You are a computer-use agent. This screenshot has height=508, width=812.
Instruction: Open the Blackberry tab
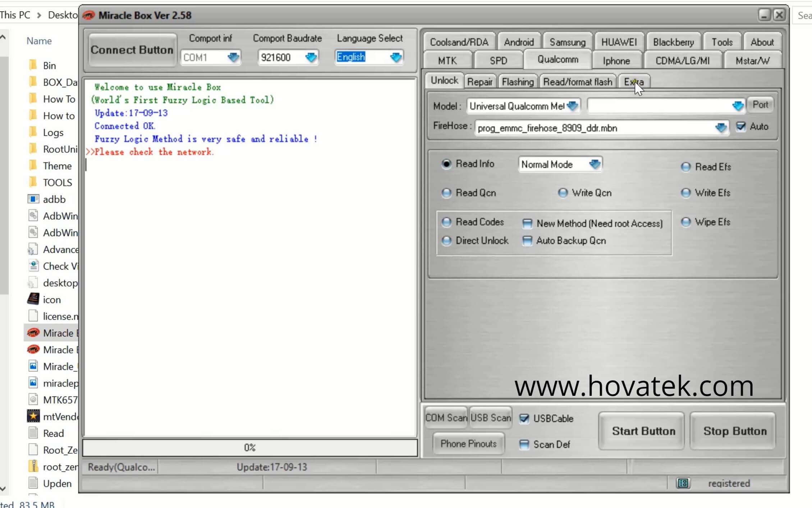(673, 42)
